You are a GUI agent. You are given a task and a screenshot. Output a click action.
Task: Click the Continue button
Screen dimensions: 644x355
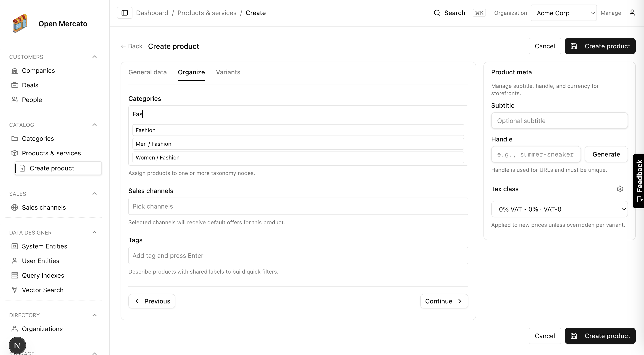pyautogui.click(x=443, y=301)
